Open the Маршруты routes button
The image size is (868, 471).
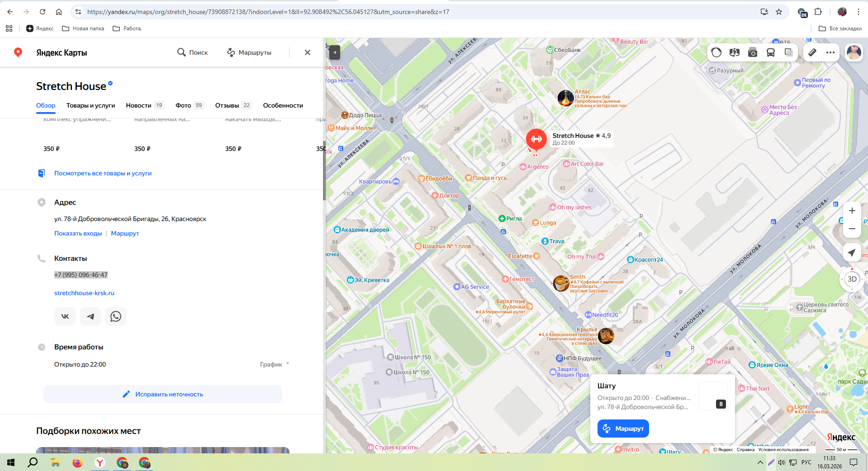tap(249, 52)
